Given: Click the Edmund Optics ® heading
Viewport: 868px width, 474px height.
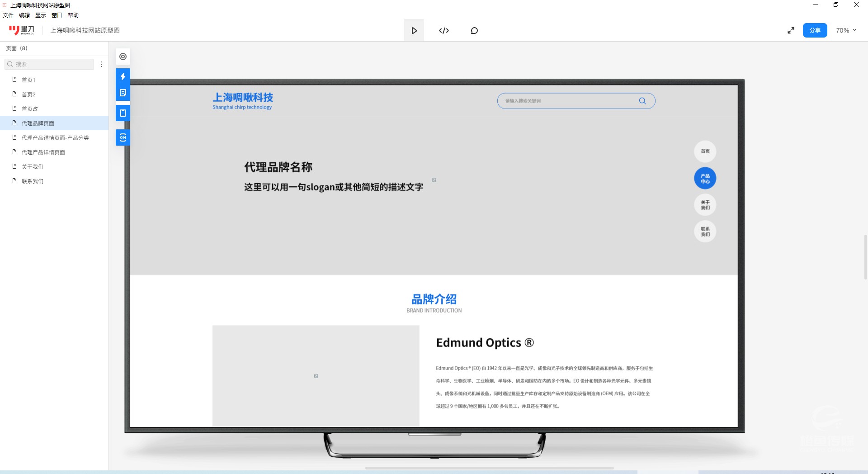Looking at the screenshot, I should [x=485, y=342].
